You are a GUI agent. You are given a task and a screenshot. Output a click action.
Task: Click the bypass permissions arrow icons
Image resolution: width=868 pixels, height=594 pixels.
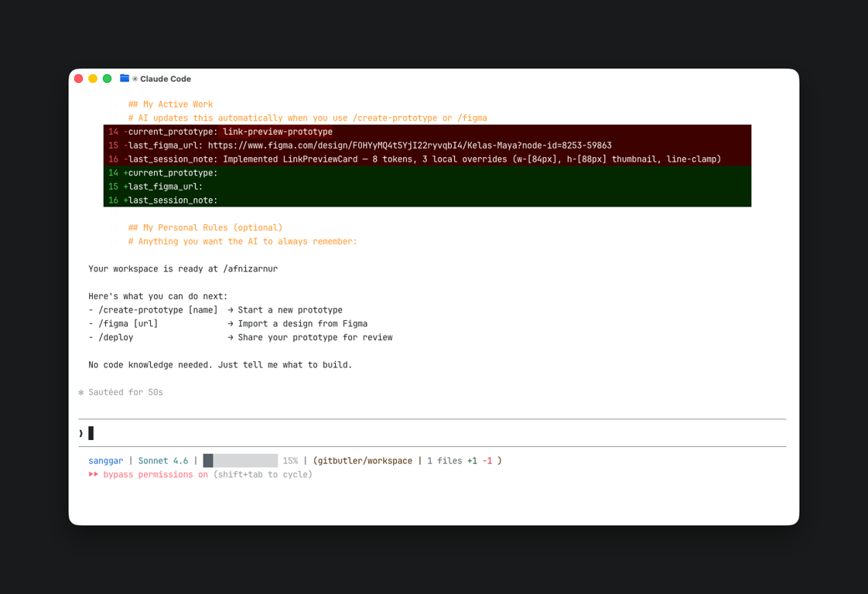(x=94, y=474)
